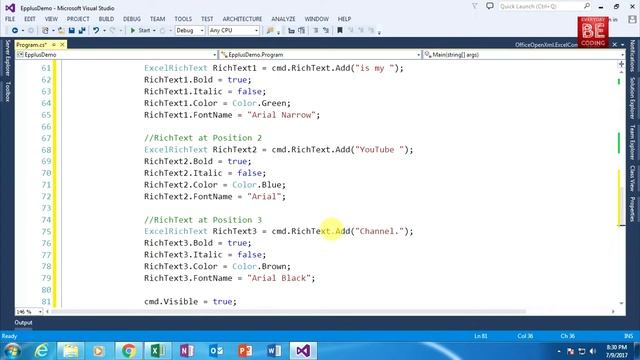Image resolution: width=640 pixels, height=360 pixels.
Task: Open the Output panel tab
Action: pyautogui.click(x=23, y=322)
